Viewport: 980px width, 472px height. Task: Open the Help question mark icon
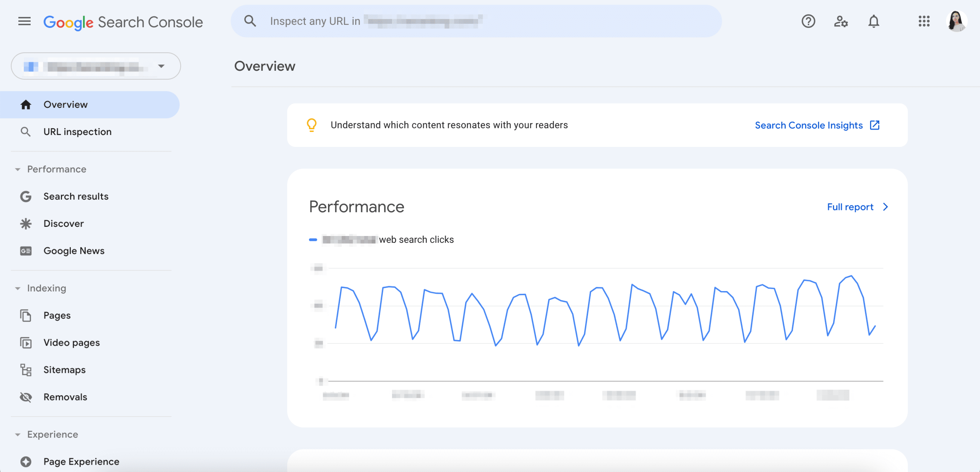(x=808, y=21)
